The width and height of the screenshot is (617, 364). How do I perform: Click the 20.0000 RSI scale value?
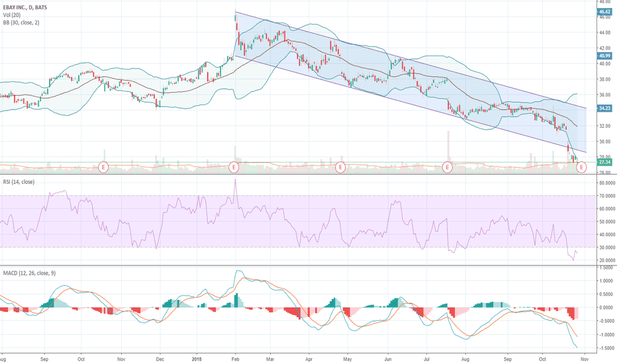(607, 261)
